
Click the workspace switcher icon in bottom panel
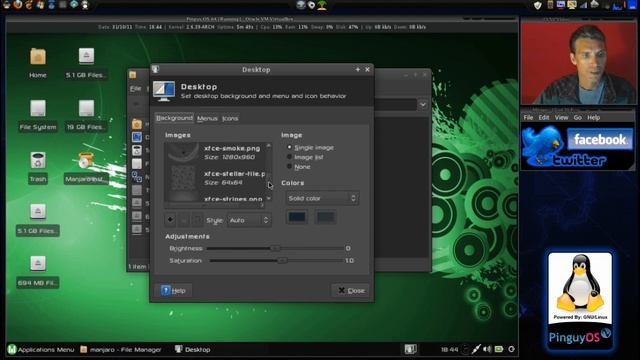point(410,349)
